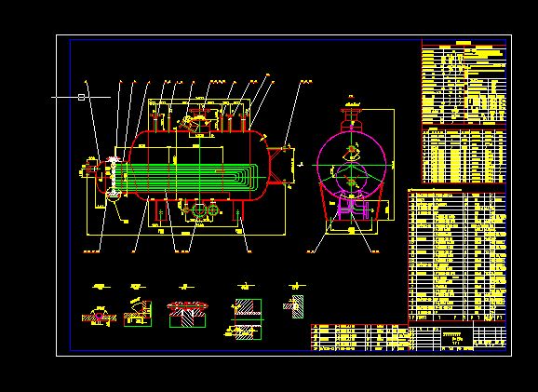Viewport: 538px width, 392px height.
Task: Click the first weld detail view at bottom-left
Action: 100,317
